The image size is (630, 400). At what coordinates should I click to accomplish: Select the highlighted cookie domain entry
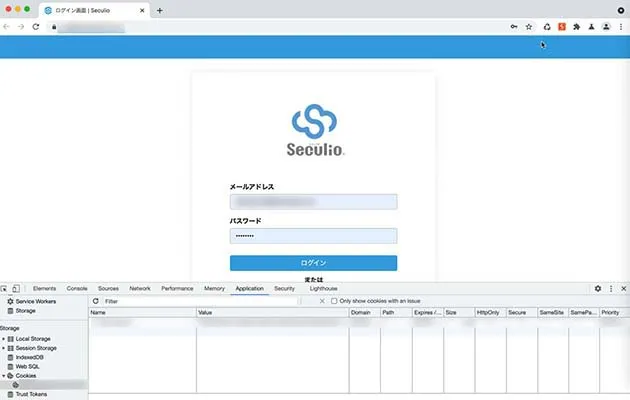43,385
